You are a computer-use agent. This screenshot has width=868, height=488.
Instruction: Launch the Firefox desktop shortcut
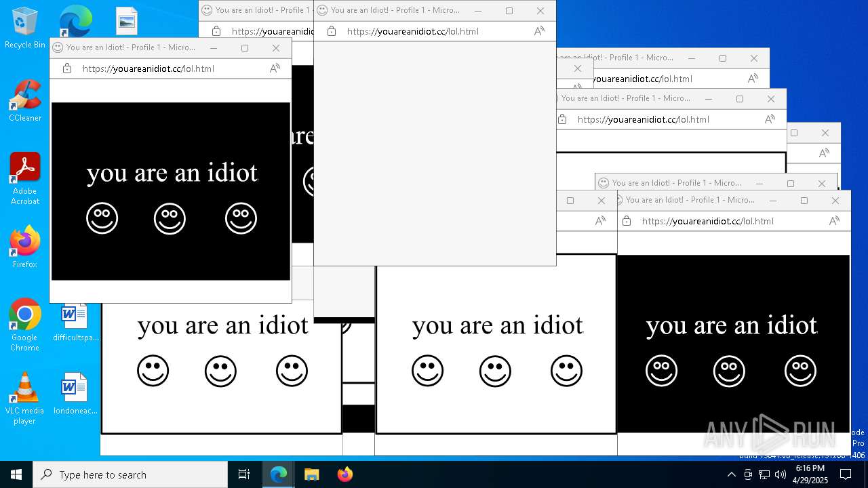pos(25,247)
